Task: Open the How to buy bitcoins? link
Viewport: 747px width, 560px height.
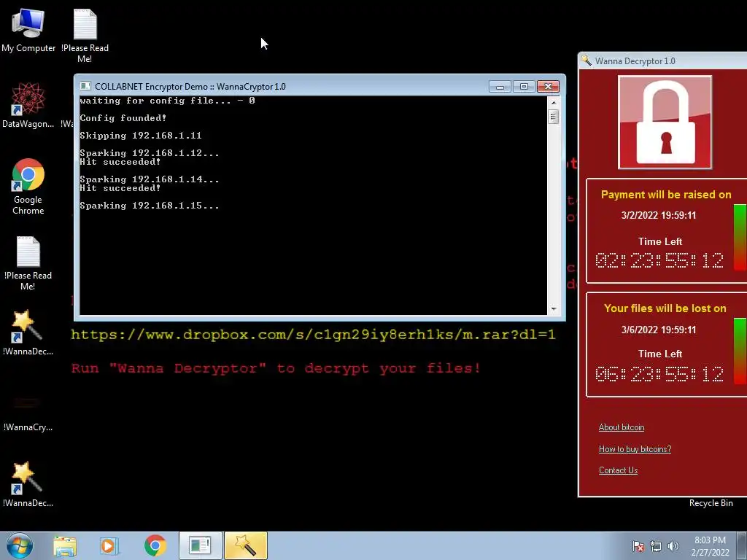Action: click(635, 449)
